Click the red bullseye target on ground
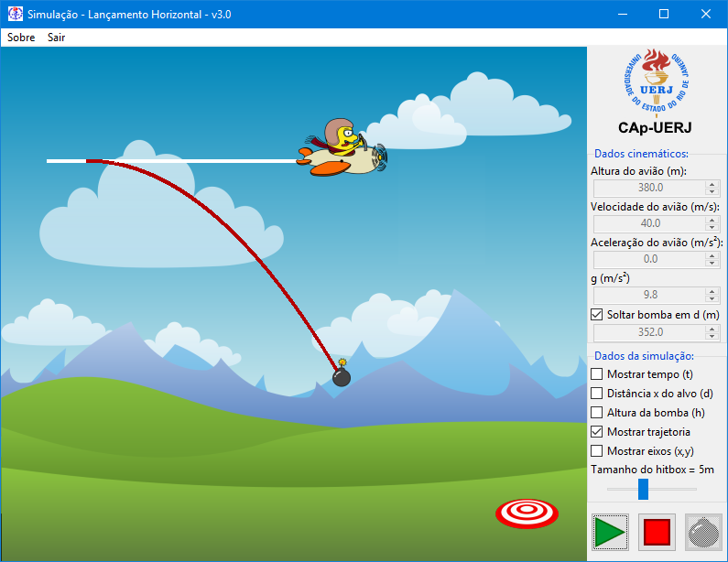This screenshot has width=728, height=562. 527,513
